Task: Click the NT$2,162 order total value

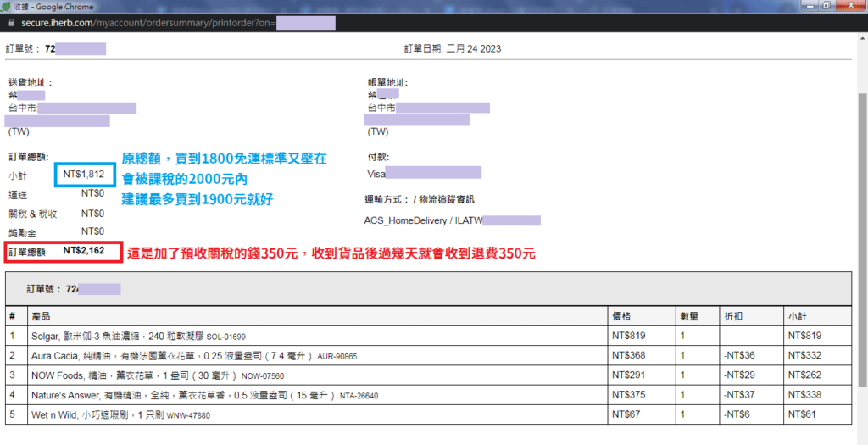Action: (83, 251)
